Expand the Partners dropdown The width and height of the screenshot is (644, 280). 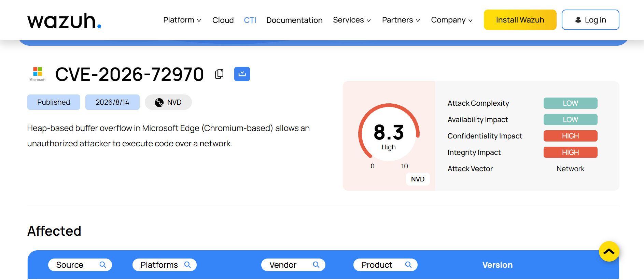coord(401,20)
